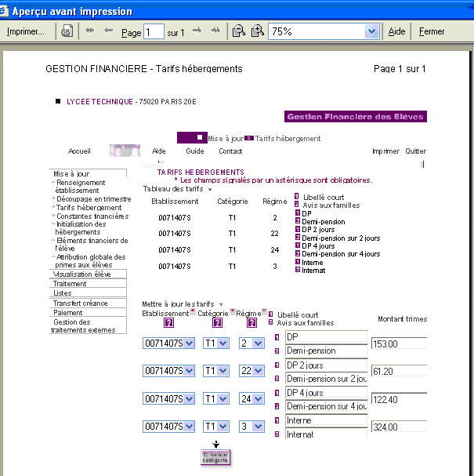Screen dimensions: 474x476
Task: Click the page Imprimer link
Action: pos(385,151)
